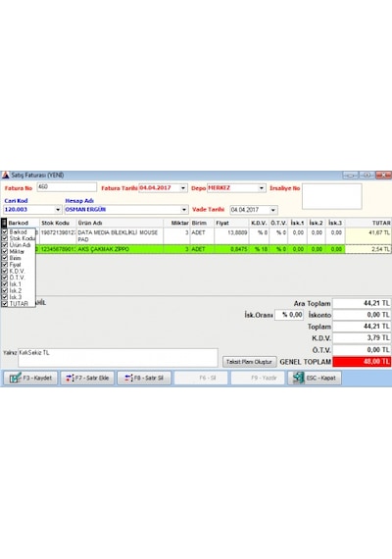Toggle the Ürün Adı column checkbox

point(5,245)
